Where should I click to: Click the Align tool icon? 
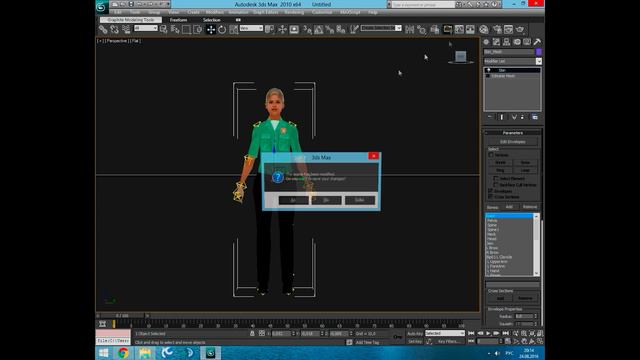click(x=421, y=29)
